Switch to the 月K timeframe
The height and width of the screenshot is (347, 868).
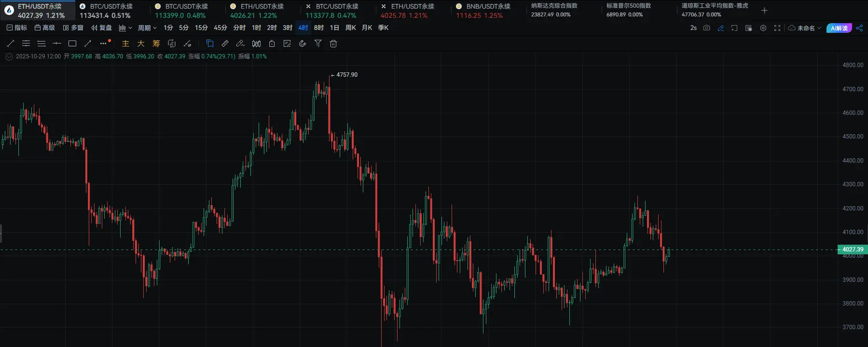367,28
